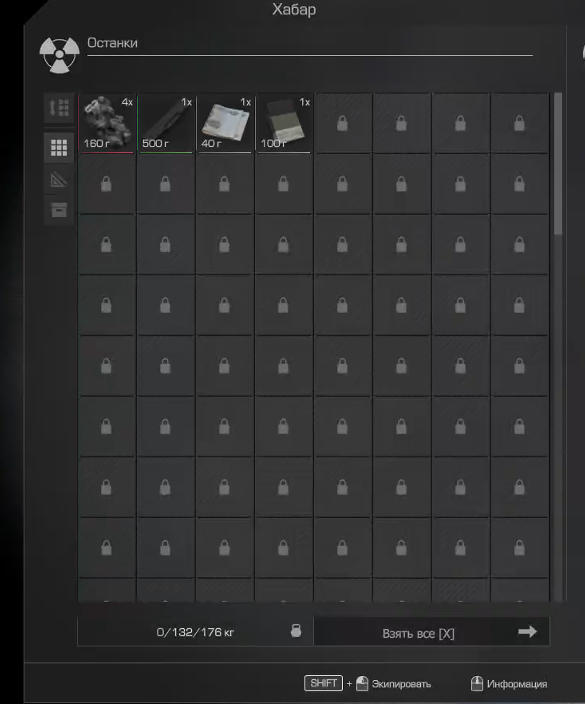The width and height of the screenshot is (585, 704).
Task: Click the radiation trefoil icon beside Останки
Action: (x=59, y=55)
